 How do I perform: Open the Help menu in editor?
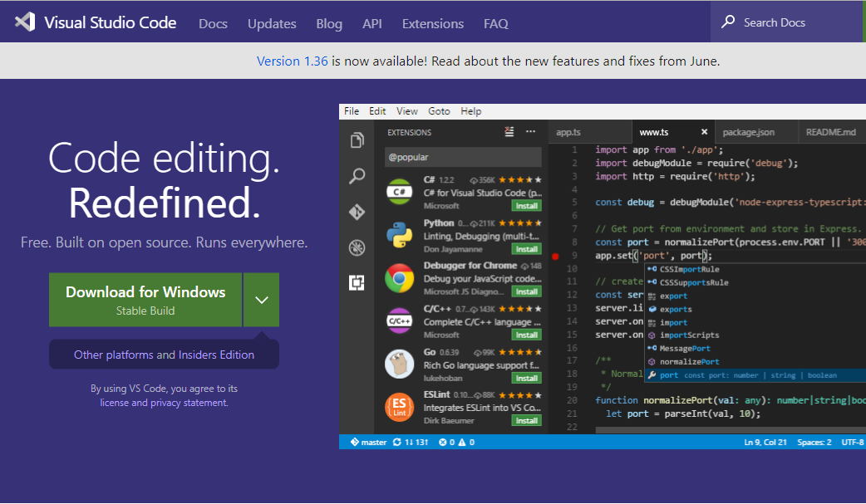tap(471, 111)
